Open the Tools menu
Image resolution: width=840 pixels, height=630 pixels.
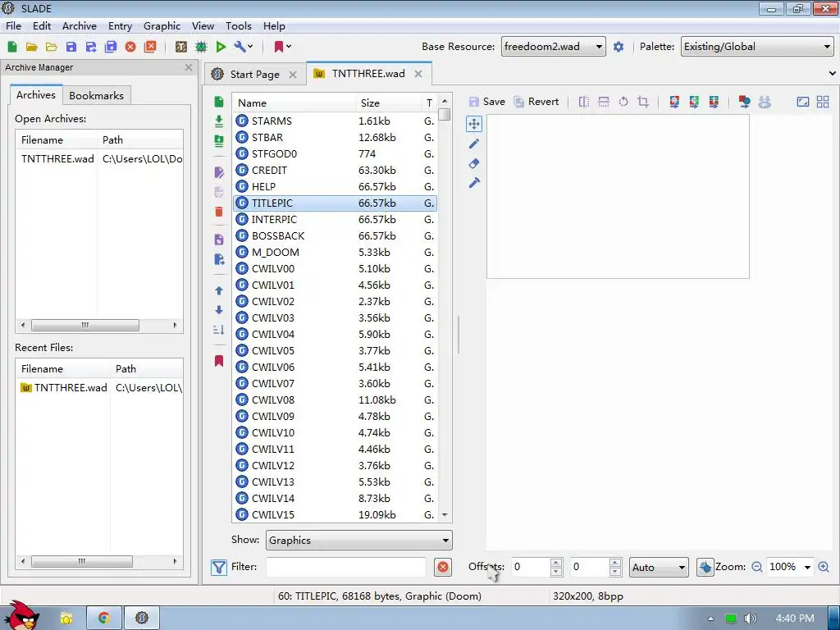pyautogui.click(x=239, y=25)
